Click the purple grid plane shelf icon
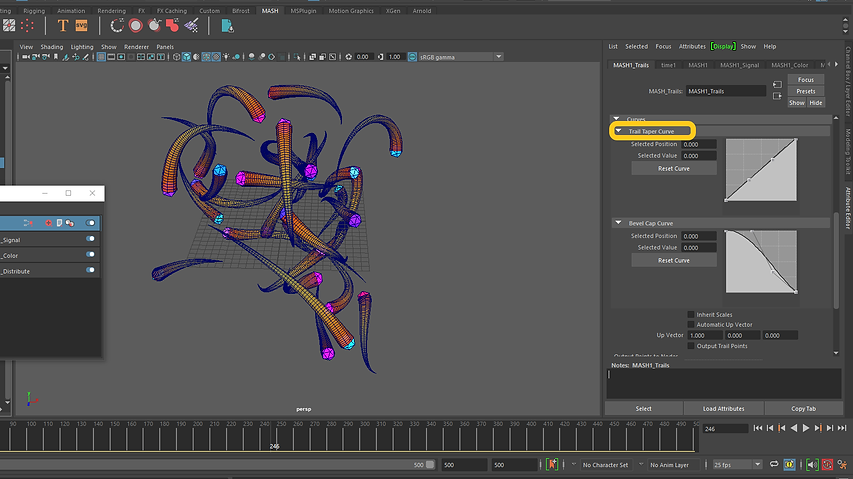 pyautogui.click(x=191, y=26)
